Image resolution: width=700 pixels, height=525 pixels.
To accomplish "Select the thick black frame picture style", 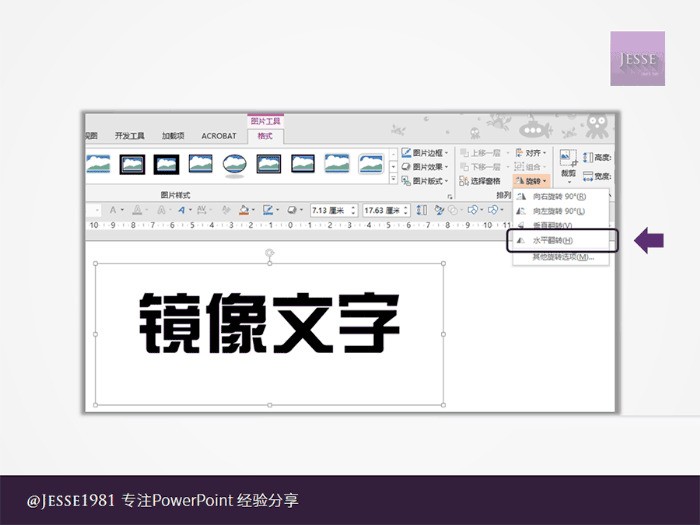I will (x=167, y=164).
